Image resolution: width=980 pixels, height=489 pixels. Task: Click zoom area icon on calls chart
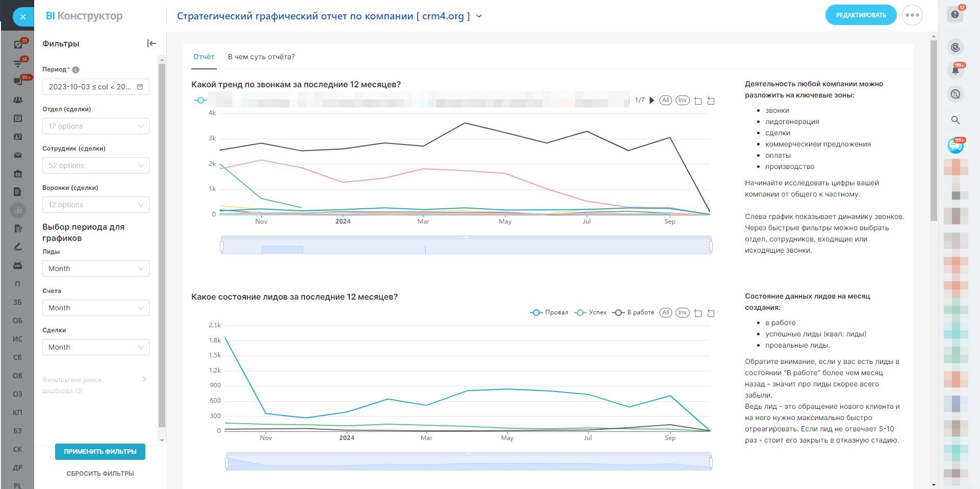pyautogui.click(x=698, y=101)
